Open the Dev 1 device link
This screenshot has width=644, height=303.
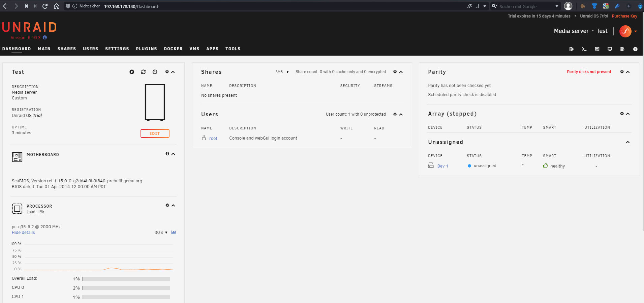tap(443, 166)
